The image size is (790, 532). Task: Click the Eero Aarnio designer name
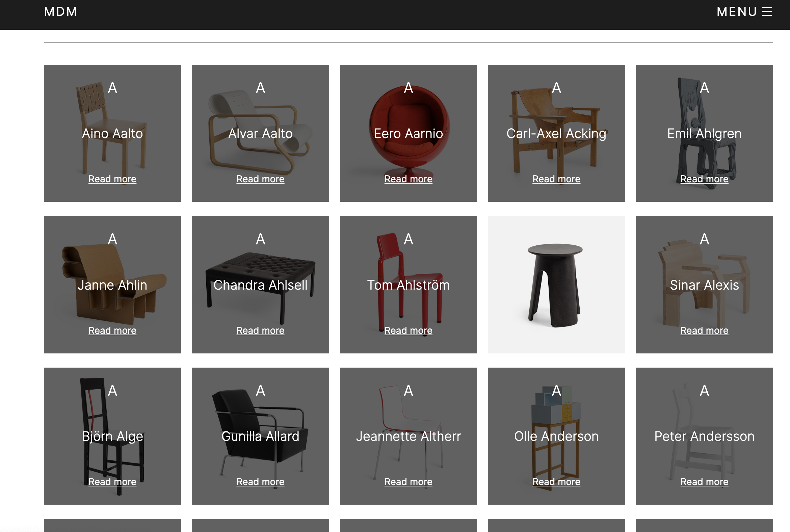click(x=408, y=133)
